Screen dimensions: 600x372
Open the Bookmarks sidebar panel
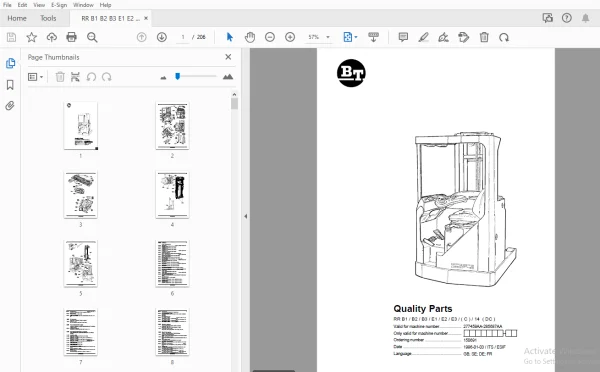[10, 85]
